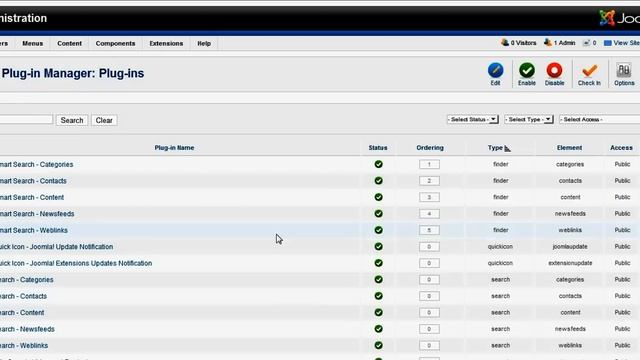This screenshot has width=640, height=360.
Task: Open Joomla! Extensions Updates Notification plug-in
Action: pos(76,263)
